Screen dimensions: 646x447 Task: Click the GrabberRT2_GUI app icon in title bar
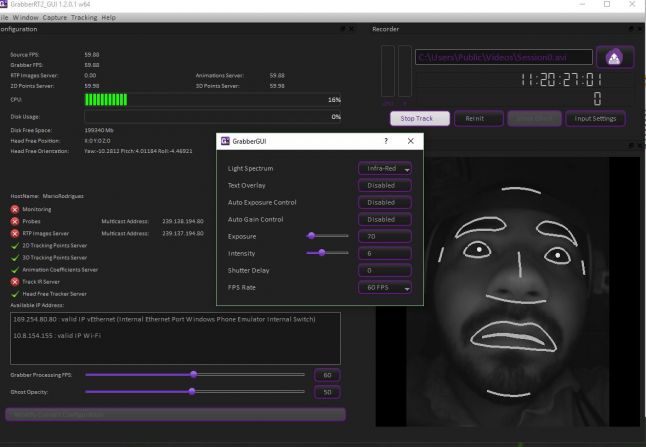pos(3,4)
